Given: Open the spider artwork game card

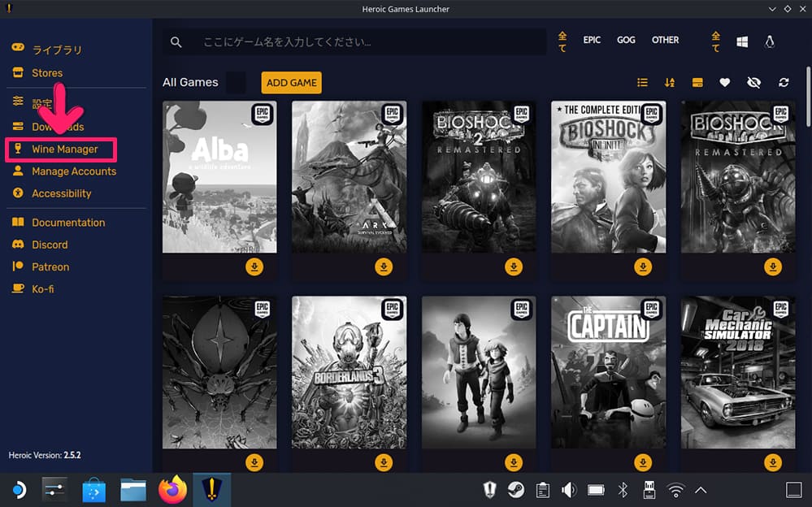Looking at the screenshot, I should tap(219, 372).
